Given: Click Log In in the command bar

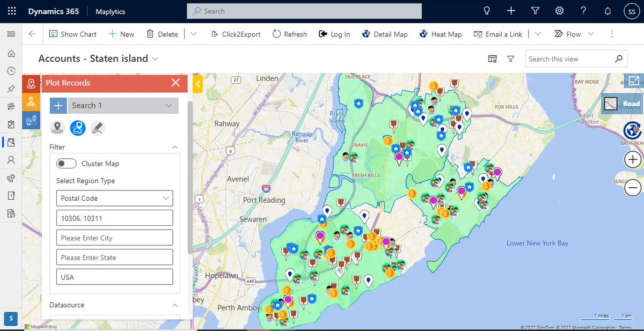Looking at the screenshot, I should [334, 34].
